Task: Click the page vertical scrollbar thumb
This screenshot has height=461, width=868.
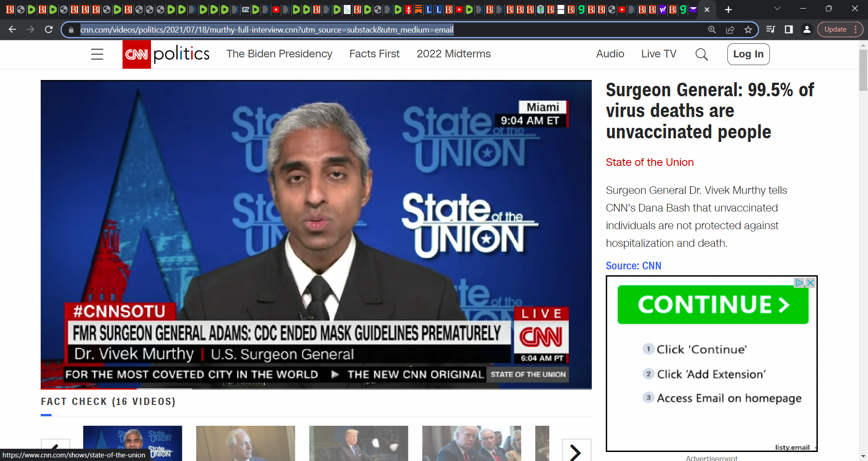Action: [x=863, y=70]
